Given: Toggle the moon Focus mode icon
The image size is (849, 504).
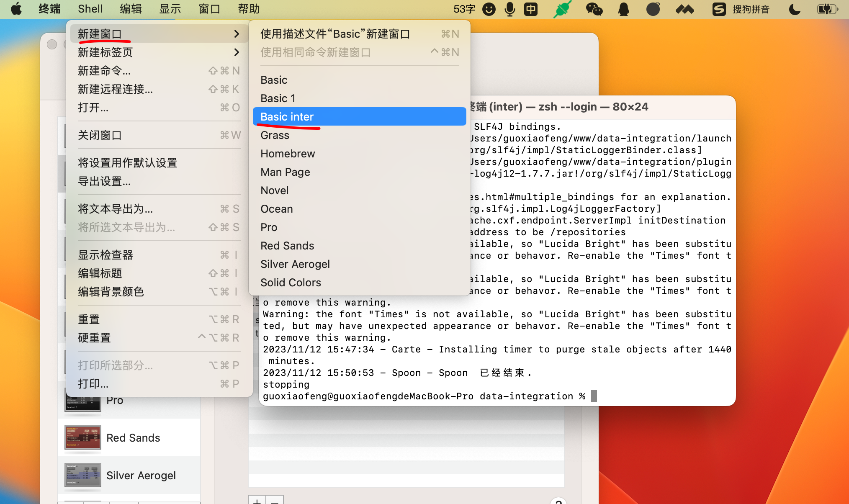Looking at the screenshot, I should pos(794,9).
